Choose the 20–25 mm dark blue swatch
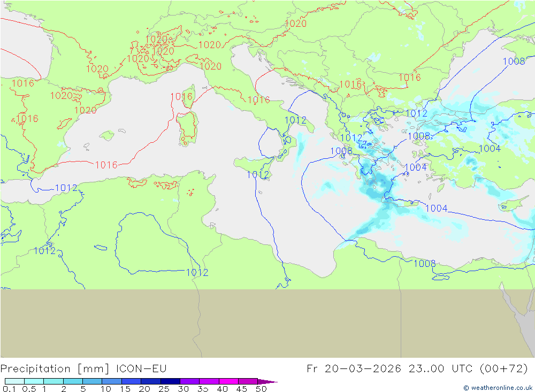The height and width of the screenshot is (392, 535). (150, 381)
